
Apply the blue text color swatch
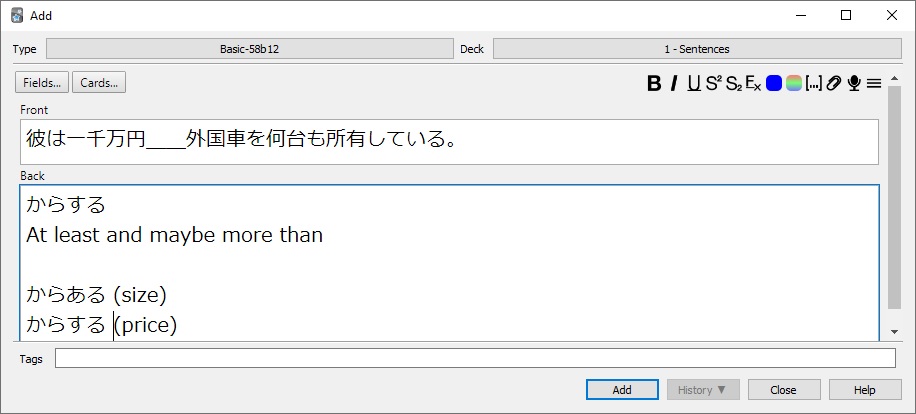click(x=774, y=83)
